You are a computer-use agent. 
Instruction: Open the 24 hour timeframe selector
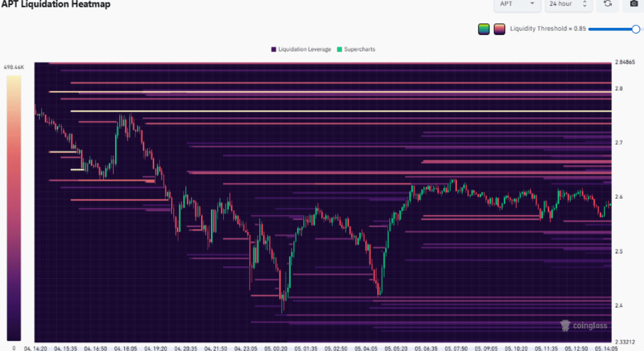(x=568, y=4)
